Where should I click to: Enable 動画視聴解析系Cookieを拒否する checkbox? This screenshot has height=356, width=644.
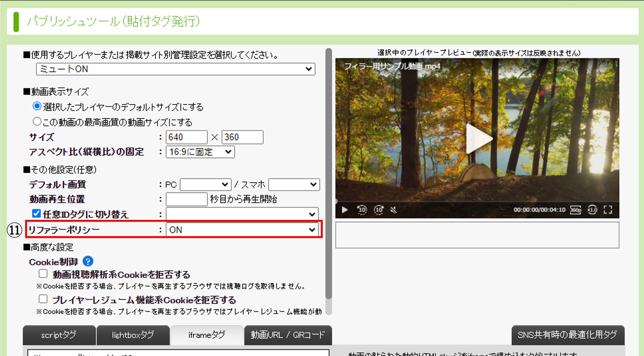click(x=43, y=273)
